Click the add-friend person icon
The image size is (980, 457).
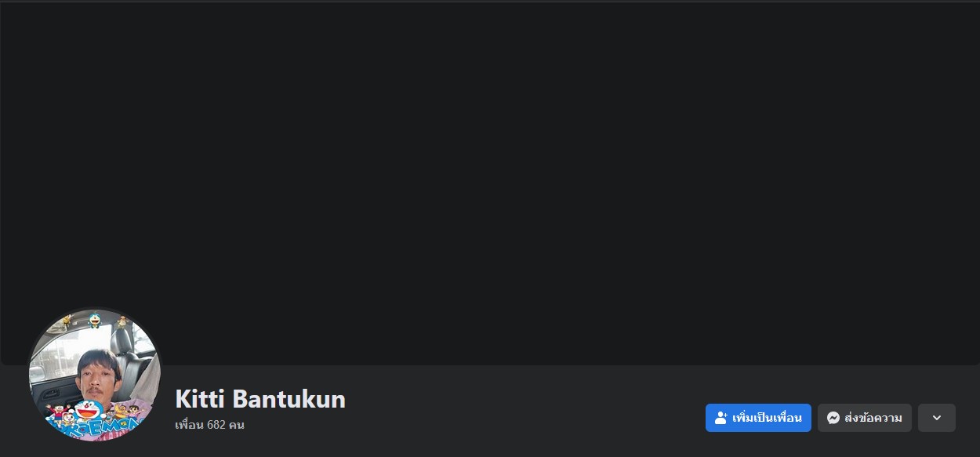(x=721, y=418)
